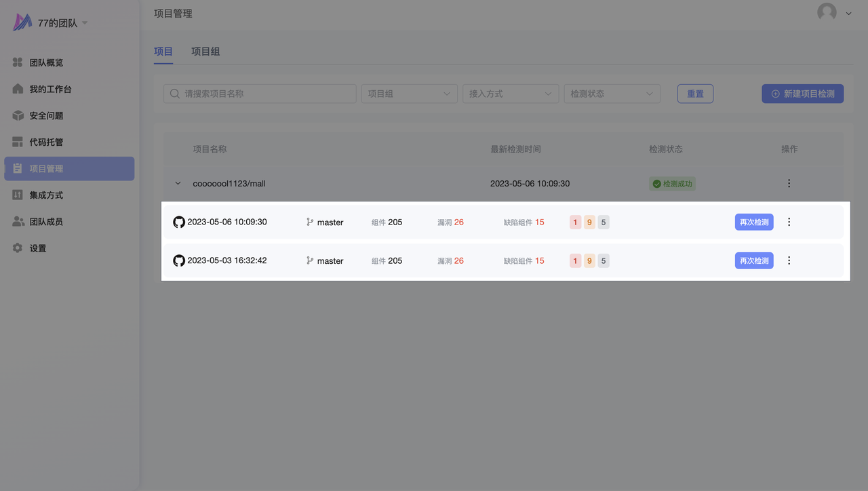The height and width of the screenshot is (491, 868).
Task: Collapse the cooooool1123/mall project row
Action: pos(178,183)
